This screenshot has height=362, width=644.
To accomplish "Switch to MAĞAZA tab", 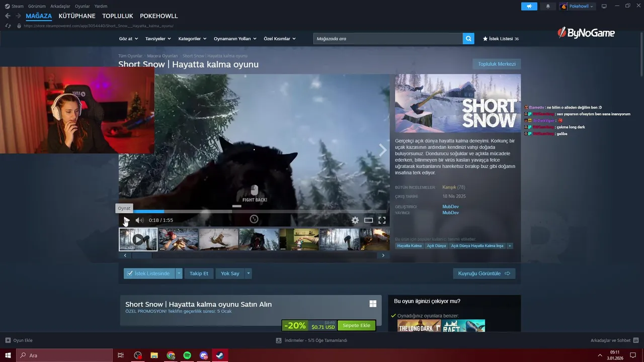I will coord(39,16).
